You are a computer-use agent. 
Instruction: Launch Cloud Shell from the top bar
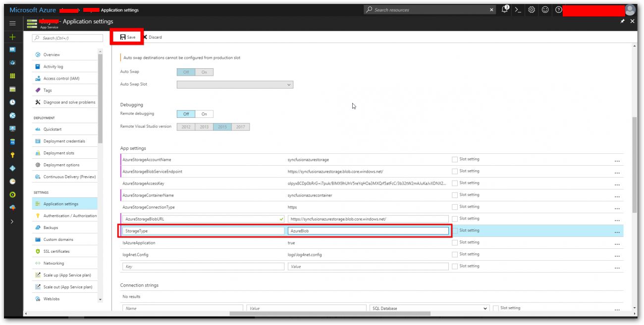518,9
